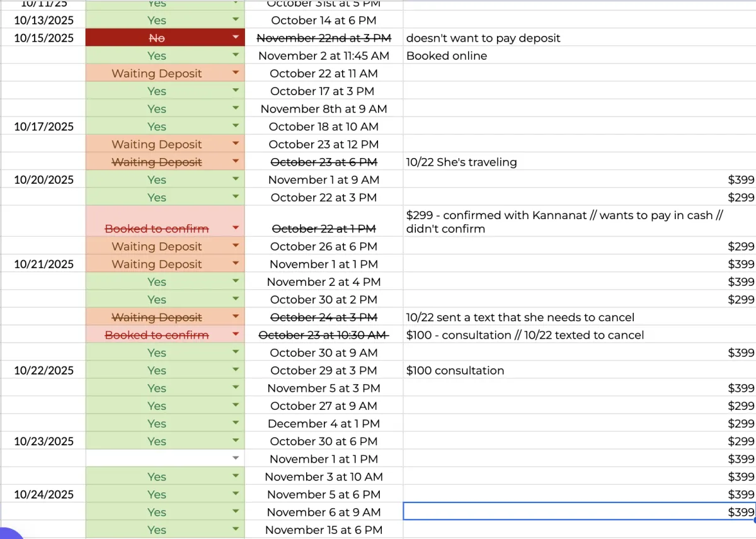Expand Waiting Deposit dropdown for October 23 at 12 PM

tap(236, 144)
